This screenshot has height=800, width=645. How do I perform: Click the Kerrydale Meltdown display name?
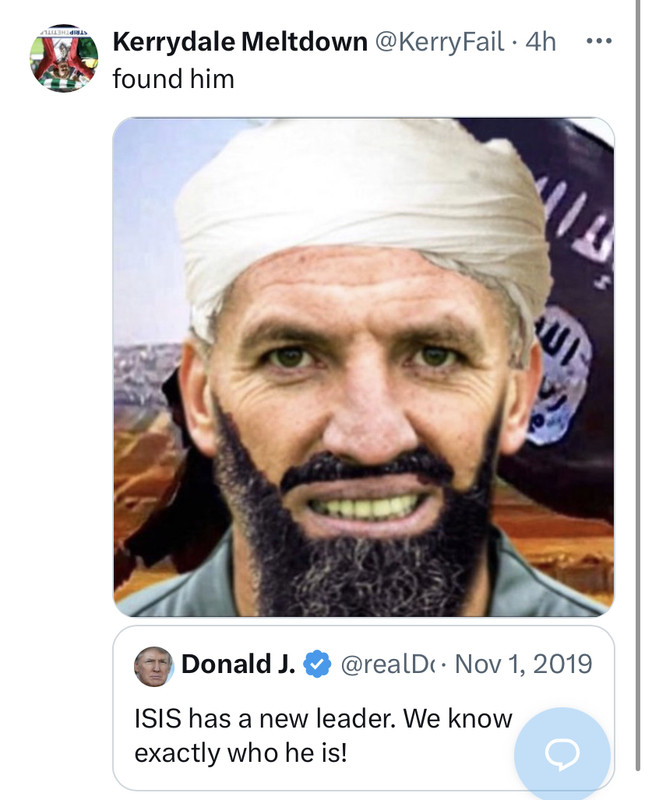(x=240, y=42)
